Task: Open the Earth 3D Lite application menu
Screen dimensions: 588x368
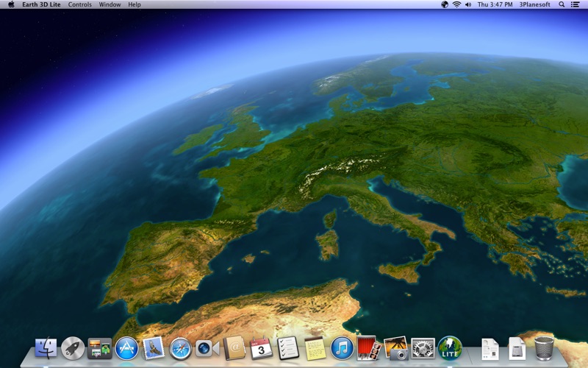Action: pyautogui.click(x=41, y=4)
